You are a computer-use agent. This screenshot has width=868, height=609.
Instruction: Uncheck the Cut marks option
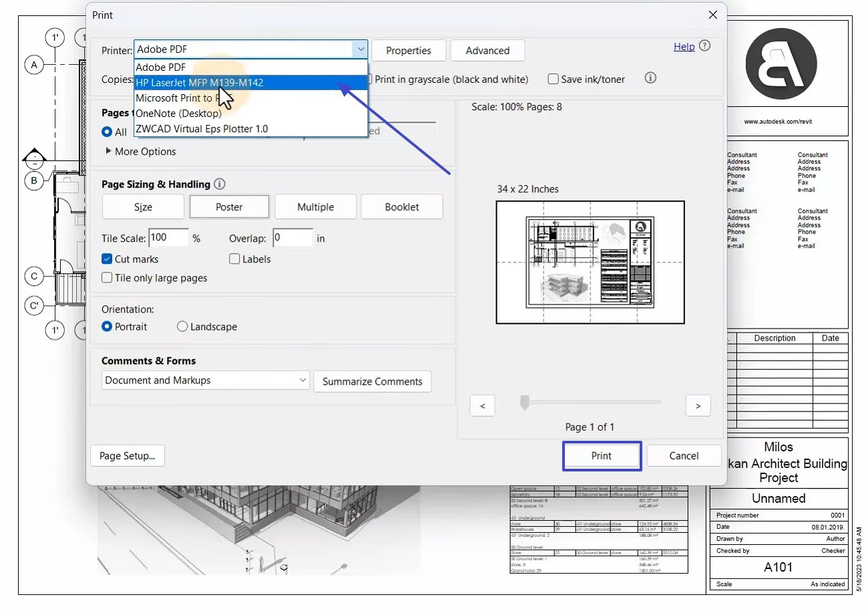point(107,259)
